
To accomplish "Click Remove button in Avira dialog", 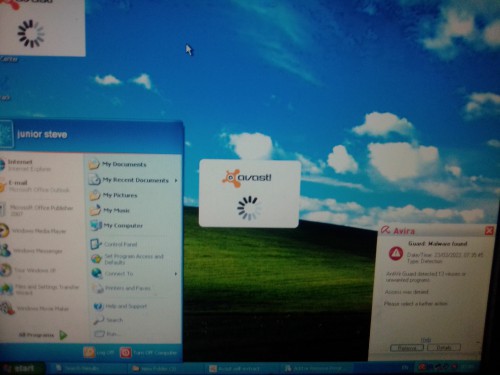I will click(x=407, y=348).
